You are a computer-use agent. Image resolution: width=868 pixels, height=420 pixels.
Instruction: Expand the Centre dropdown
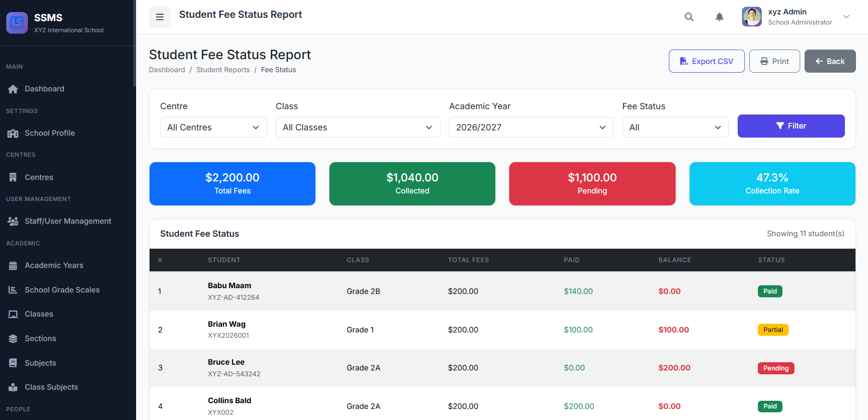(x=213, y=127)
